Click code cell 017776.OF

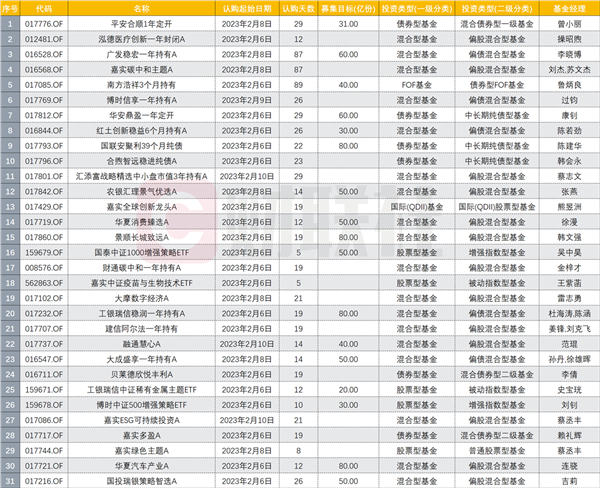tap(44, 24)
